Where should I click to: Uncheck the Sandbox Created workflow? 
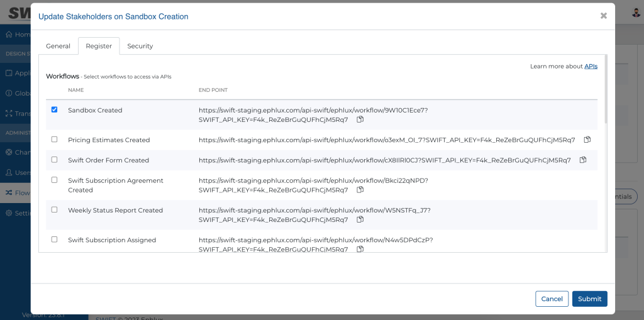click(54, 109)
